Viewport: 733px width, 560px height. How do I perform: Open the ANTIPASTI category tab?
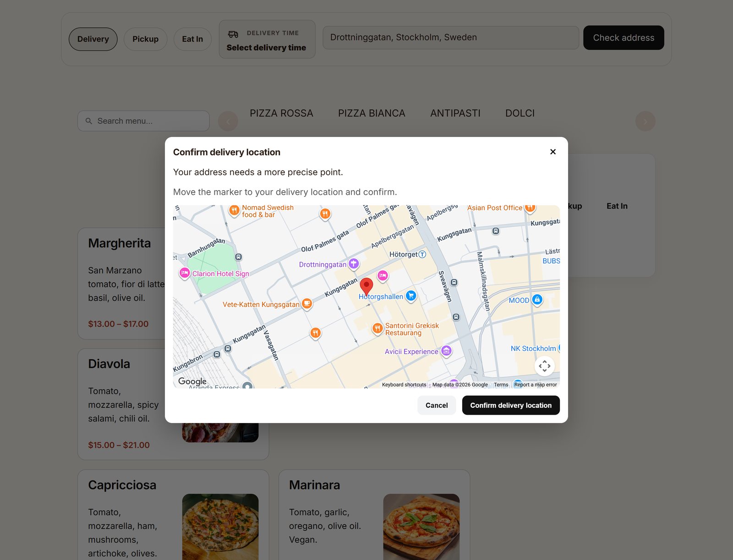coord(455,113)
